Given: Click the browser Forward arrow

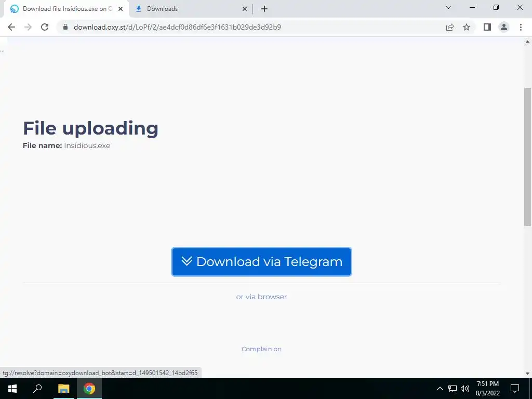Looking at the screenshot, I should tap(28, 27).
